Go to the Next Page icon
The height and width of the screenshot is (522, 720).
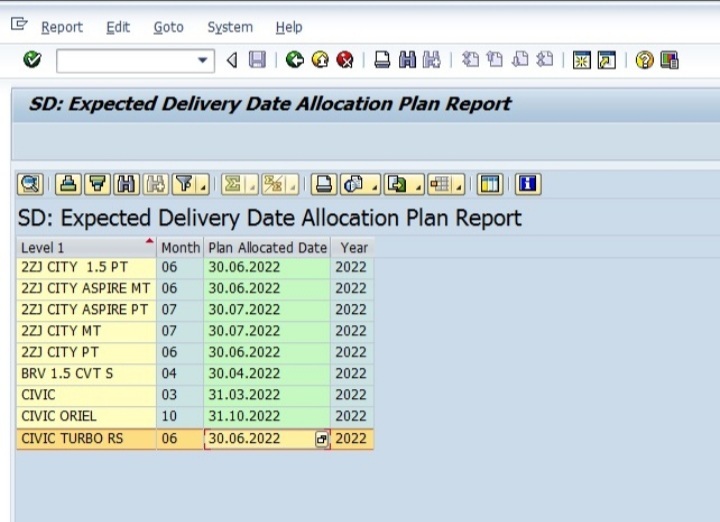pos(520,60)
